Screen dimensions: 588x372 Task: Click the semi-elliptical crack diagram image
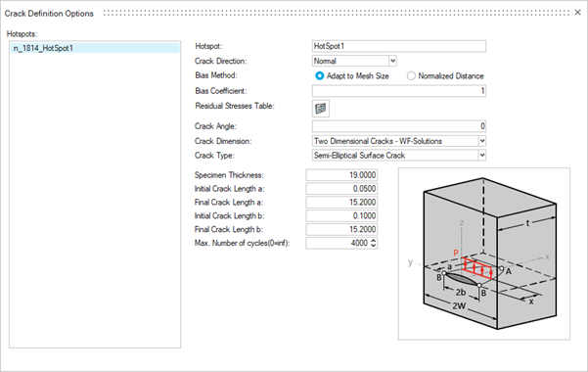click(x=484, y=254)
